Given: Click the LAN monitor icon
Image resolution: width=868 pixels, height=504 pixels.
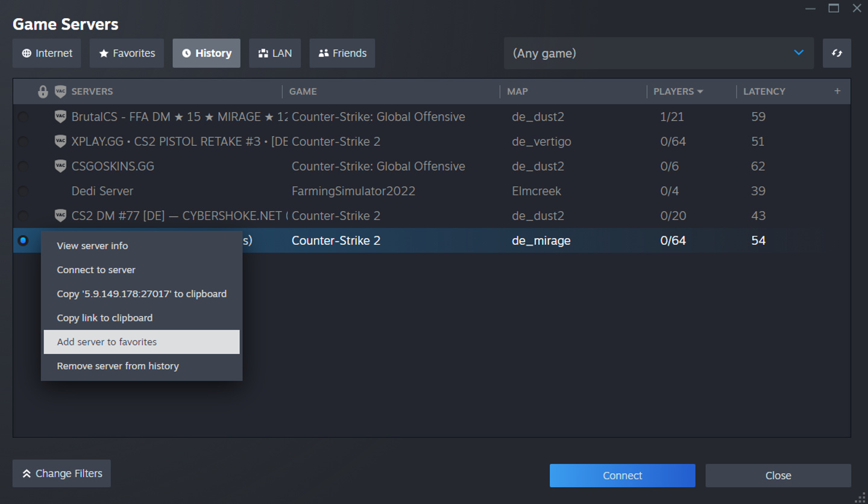Looking at the screenshot, I should pyautogui.click(x=262, y=52).
